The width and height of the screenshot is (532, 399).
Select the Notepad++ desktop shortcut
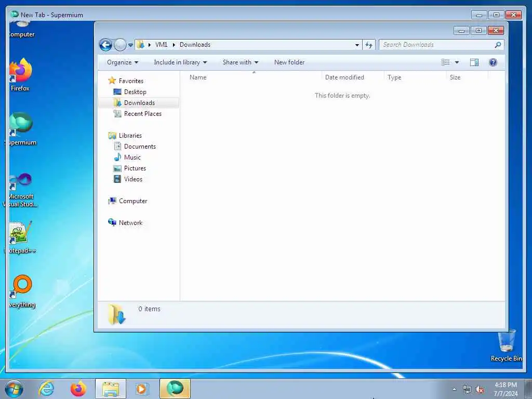tap(21, 237)
